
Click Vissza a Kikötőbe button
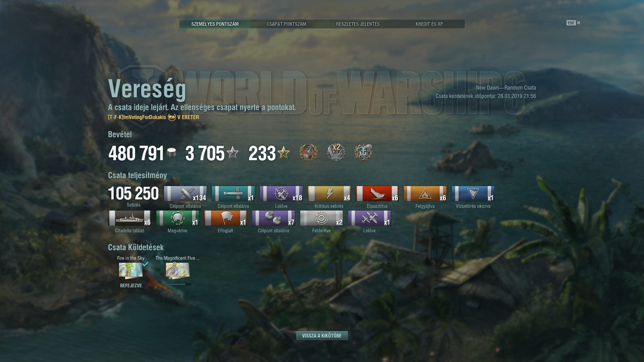click(x=322, y=336)
